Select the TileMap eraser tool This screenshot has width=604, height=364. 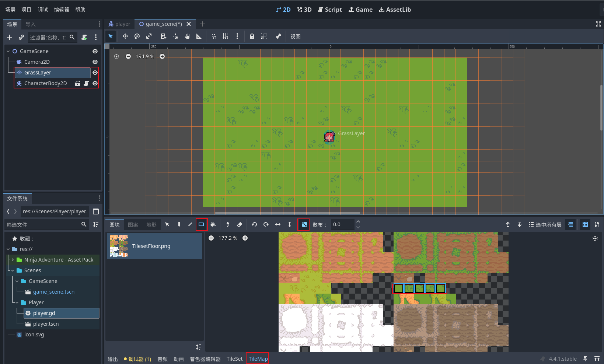click(240, 224)
